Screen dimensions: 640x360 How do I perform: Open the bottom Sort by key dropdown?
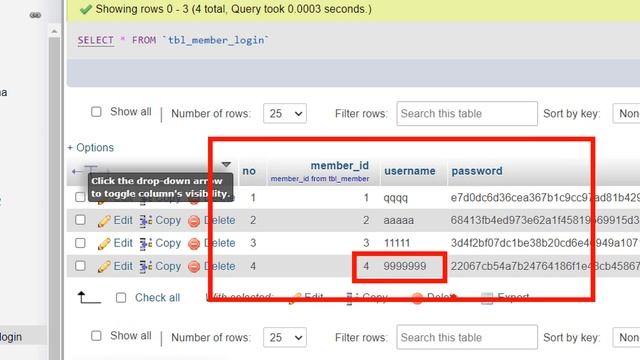(x=626, y=338)
